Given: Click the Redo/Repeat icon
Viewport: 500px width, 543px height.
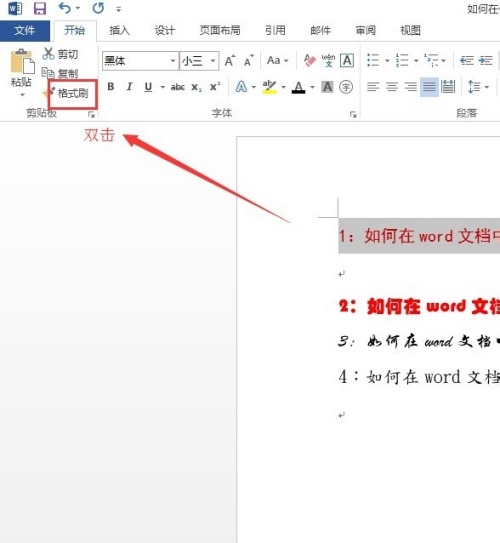Looking at the screenshot, I should click(98, 8).
